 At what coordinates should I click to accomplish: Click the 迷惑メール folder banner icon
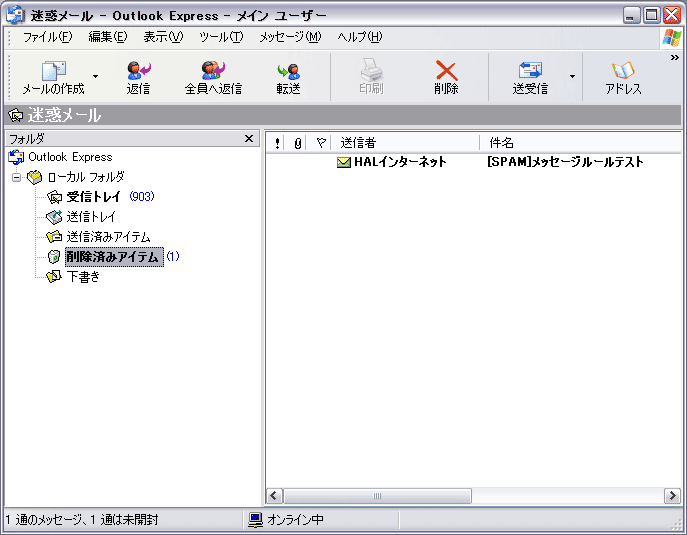pos(16,115)
